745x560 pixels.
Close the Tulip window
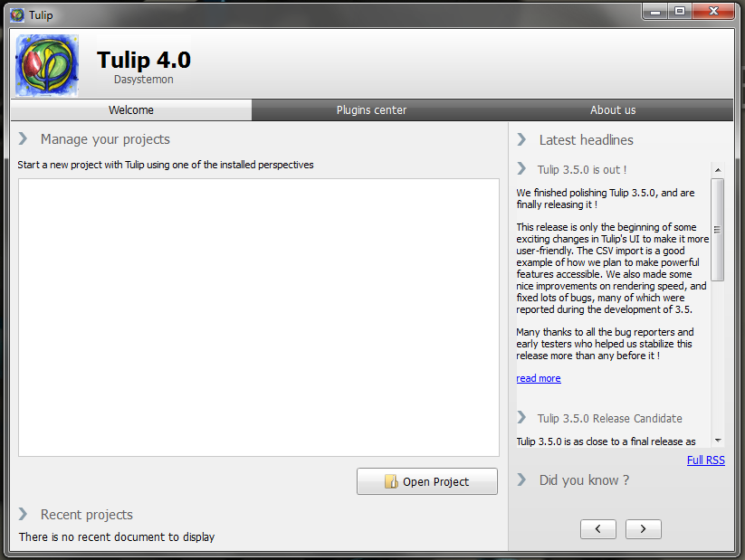click(713, 12)
